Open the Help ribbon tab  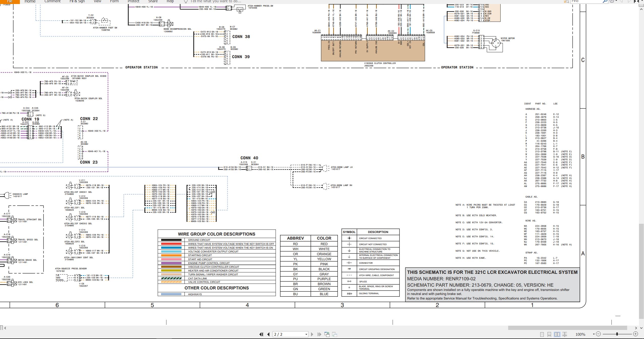pos(170,1)
